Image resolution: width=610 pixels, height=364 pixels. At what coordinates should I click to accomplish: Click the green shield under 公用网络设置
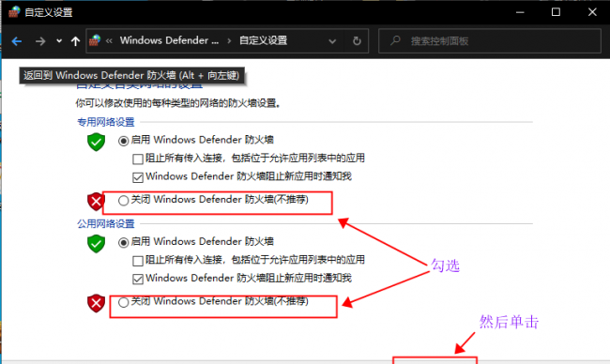[x=96, y=243]
